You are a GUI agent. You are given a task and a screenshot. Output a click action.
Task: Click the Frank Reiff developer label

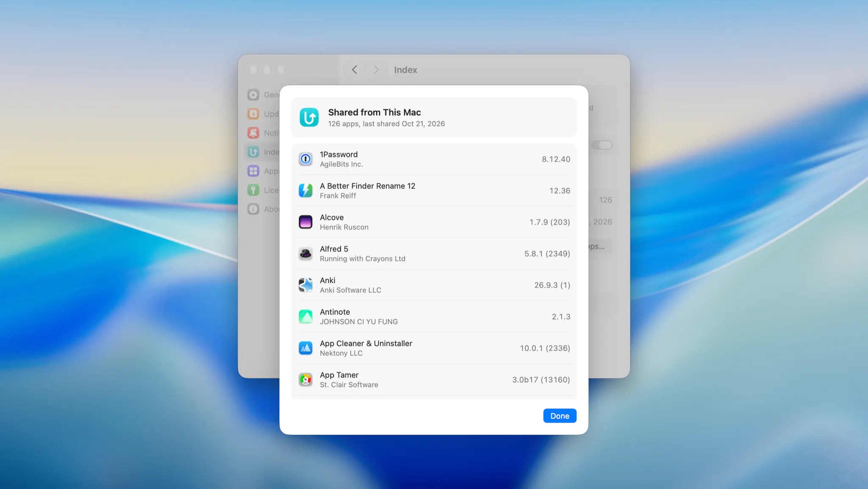pos(338,196)
